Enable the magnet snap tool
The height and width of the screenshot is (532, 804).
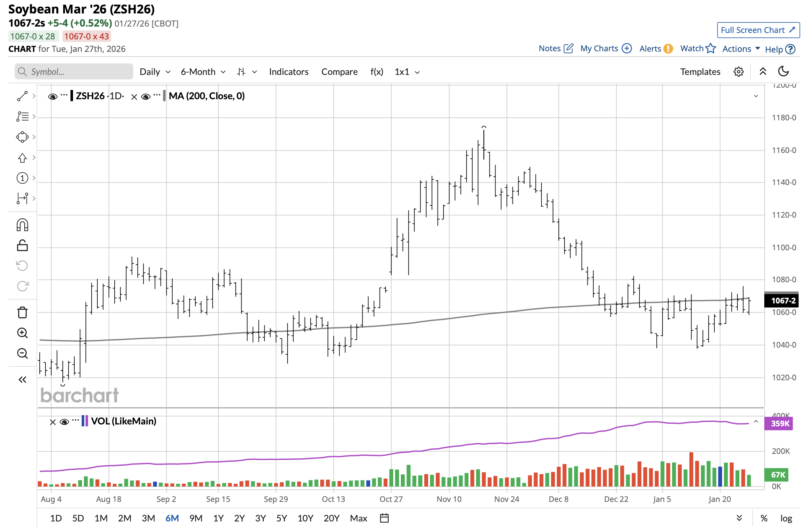click(22, 225)
